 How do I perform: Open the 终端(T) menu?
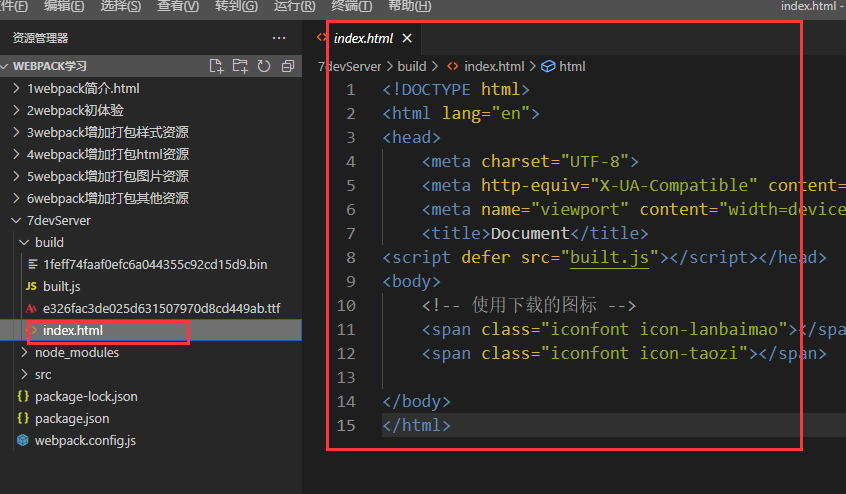[x=351, y=6]
